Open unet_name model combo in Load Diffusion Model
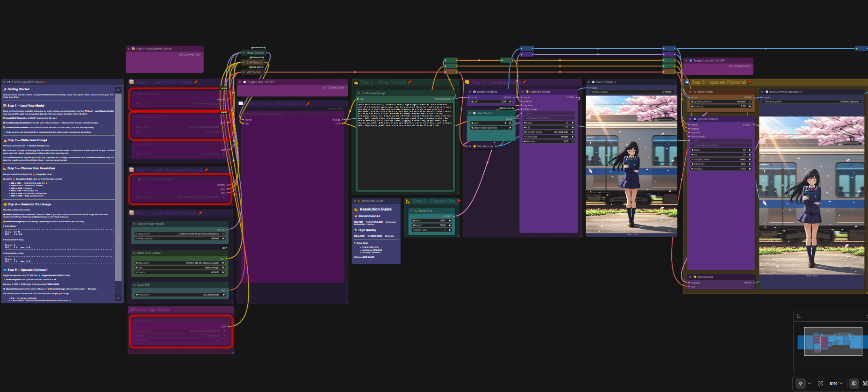Viewport: 868px width, 392px height. (x=180, y=233)
